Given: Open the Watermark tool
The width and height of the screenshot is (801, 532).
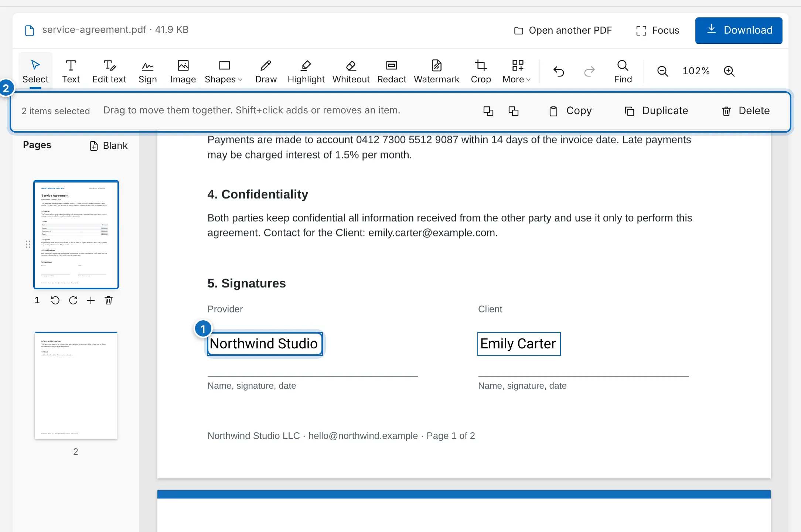Looking at the screenshot, I should [x=437, y=71].
